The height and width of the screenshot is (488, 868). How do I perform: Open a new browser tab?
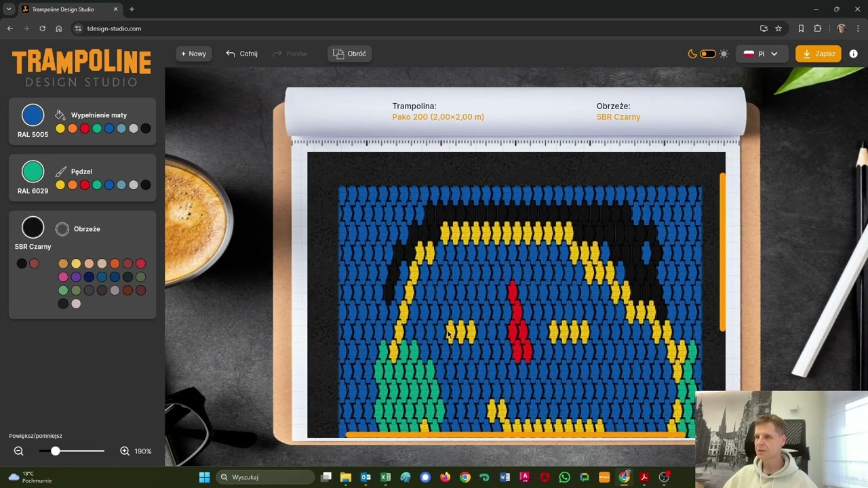pos(132,9)
